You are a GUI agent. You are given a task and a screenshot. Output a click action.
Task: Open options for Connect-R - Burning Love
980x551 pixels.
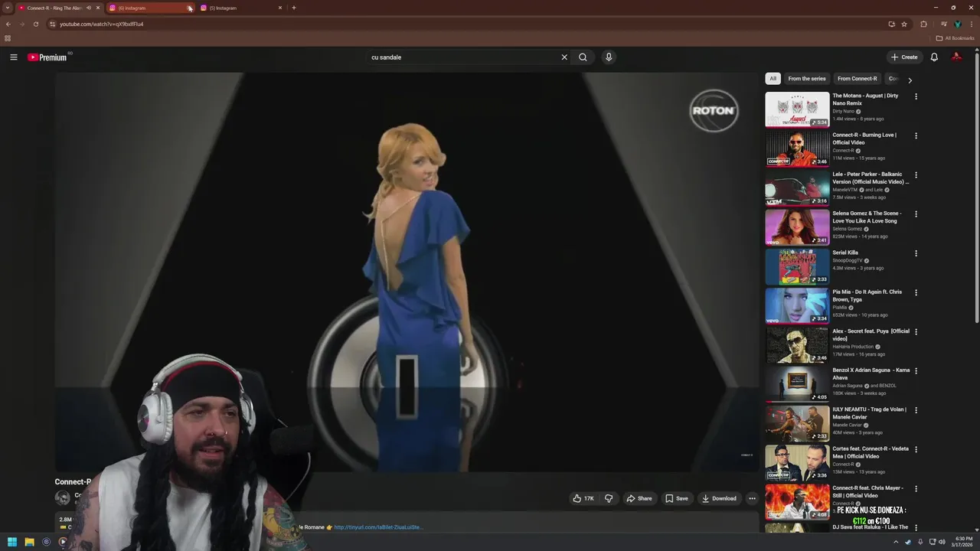click(916, 135)
